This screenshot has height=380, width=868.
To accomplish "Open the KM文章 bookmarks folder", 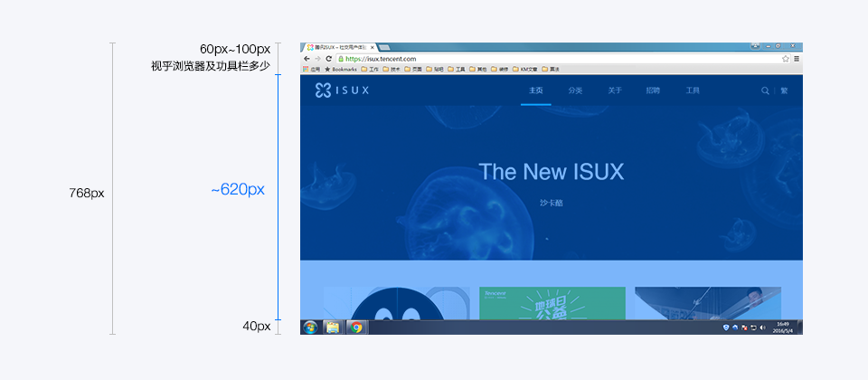I will click(x=524, y=70).
